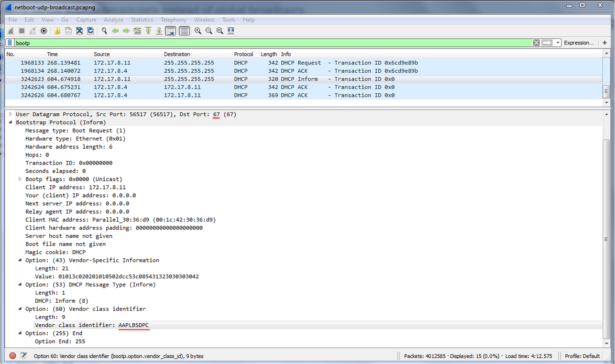Toggle packet colorization rules
The height and width of the screenshot is (364, 615).
coord(184,31)
